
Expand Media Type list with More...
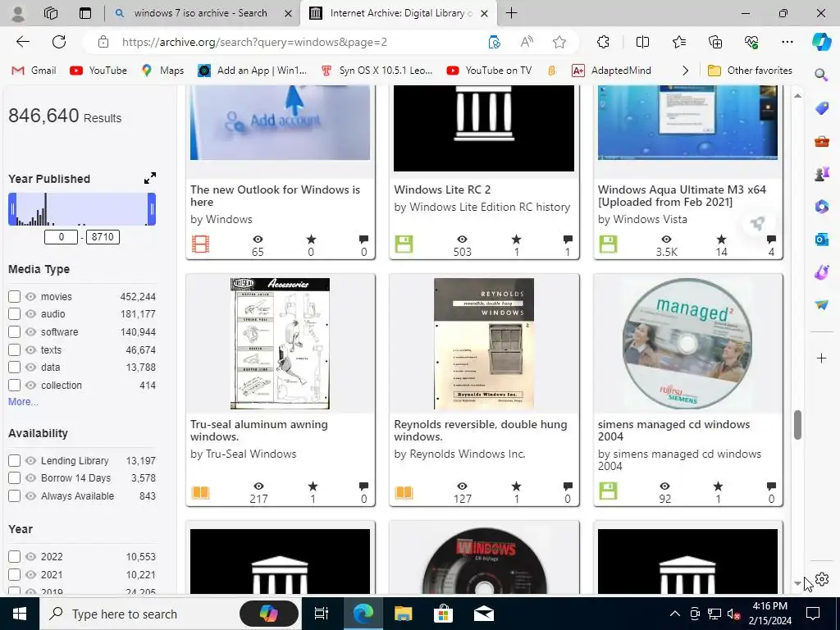[23, 402]
